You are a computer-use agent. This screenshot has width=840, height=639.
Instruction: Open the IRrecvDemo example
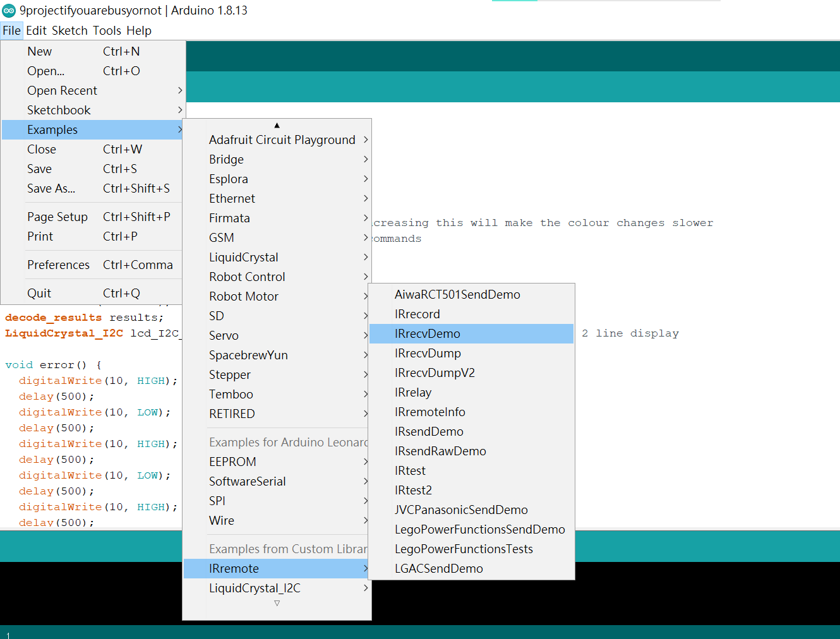471,333
